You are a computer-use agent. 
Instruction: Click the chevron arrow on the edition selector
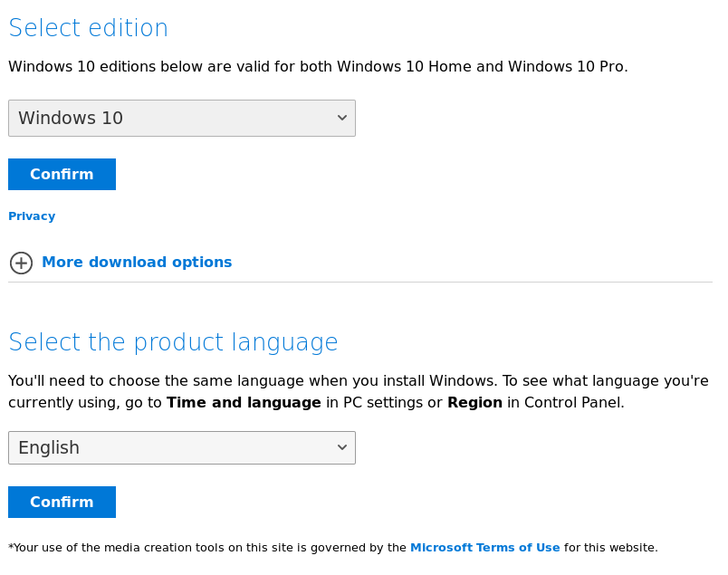click(342, 119)
